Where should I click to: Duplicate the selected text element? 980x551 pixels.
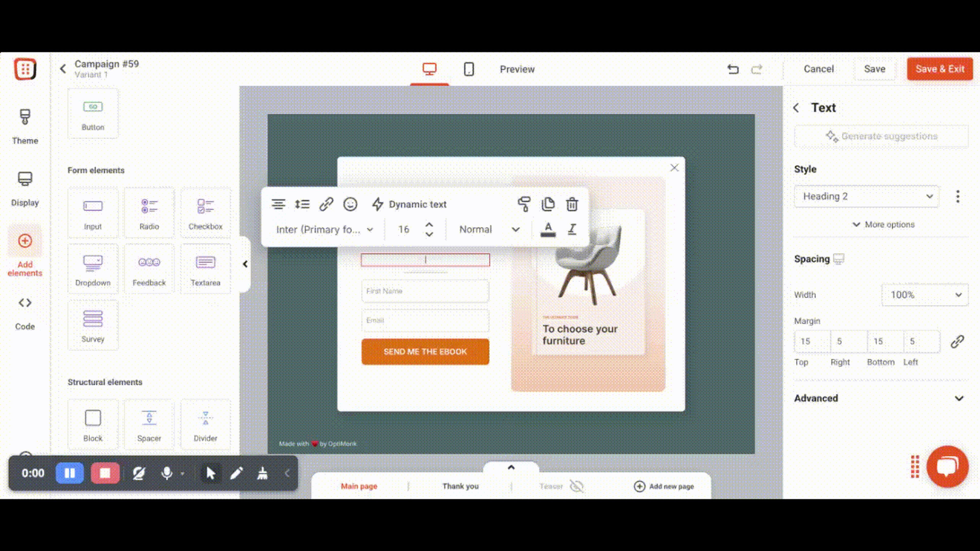548,204
